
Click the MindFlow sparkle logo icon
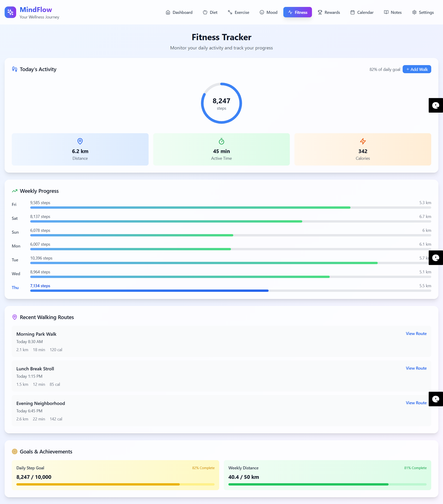tap(10, 12)
